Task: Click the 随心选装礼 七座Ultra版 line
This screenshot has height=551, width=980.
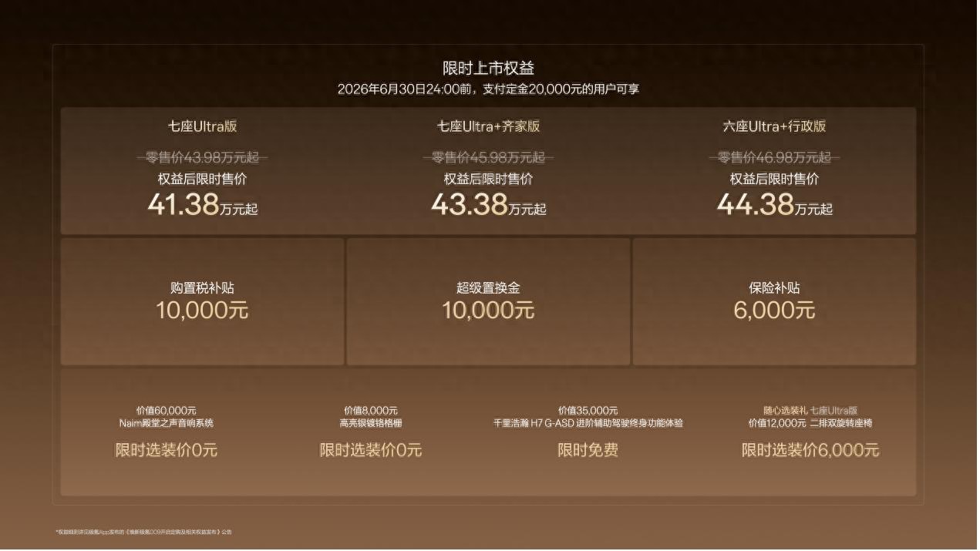Action: pyautogui.click(x=810, y=411)
